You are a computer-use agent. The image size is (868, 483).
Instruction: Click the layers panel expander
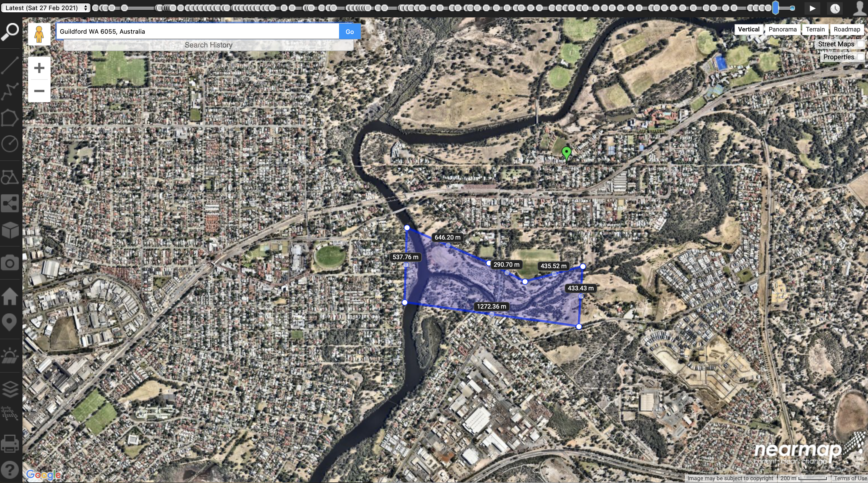point(11,387)
